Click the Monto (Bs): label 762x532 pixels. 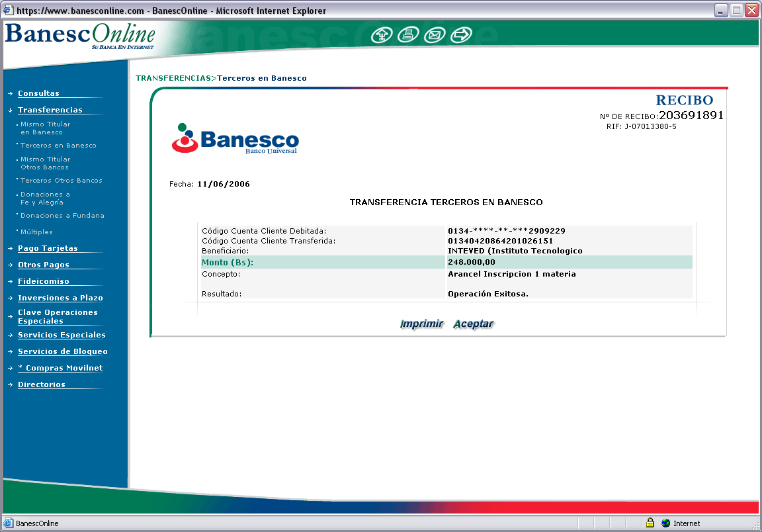(228, 263)
